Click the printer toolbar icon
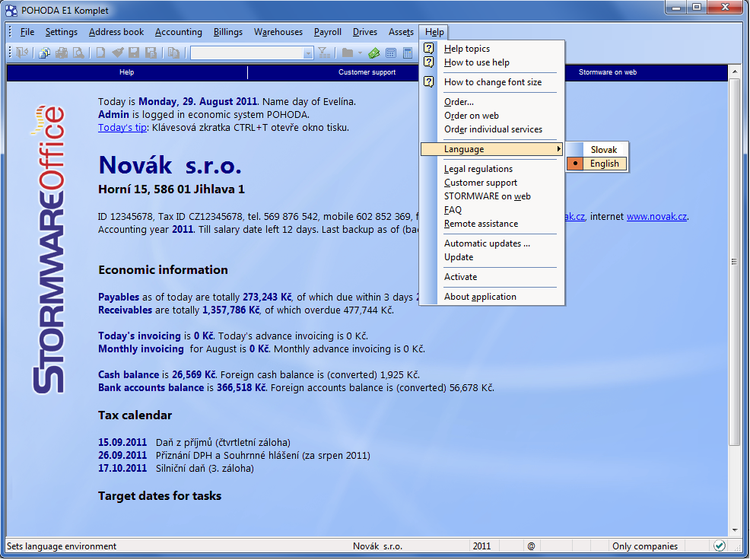Screen dimensions: 750x560 tap(62, 52)
